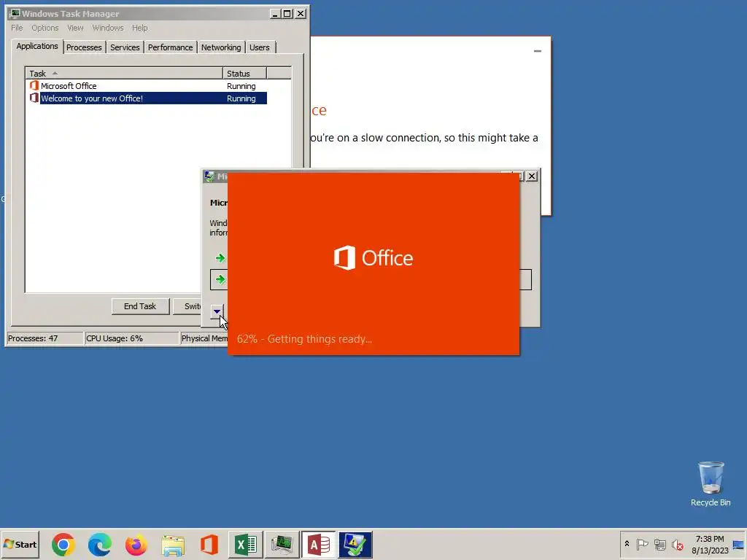Switch to the Performance tab

click(170, 47)
